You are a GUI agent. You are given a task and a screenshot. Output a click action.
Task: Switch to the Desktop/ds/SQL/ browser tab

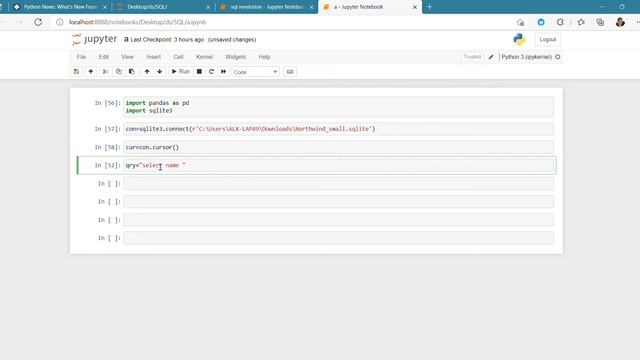[x=163, y=7]
